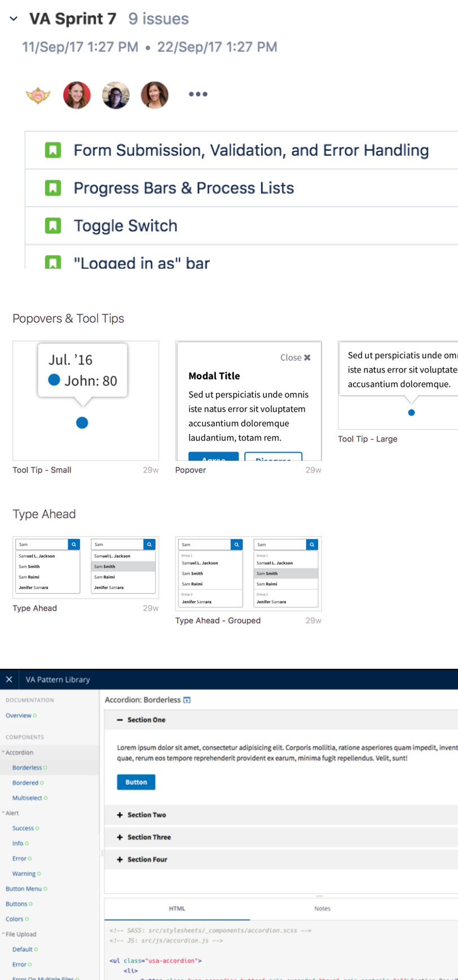The width and height of the screenshot is (458, 980).
Task: Click the blue data point under Jul. '16 tooltip
Action: coord(82,422)
